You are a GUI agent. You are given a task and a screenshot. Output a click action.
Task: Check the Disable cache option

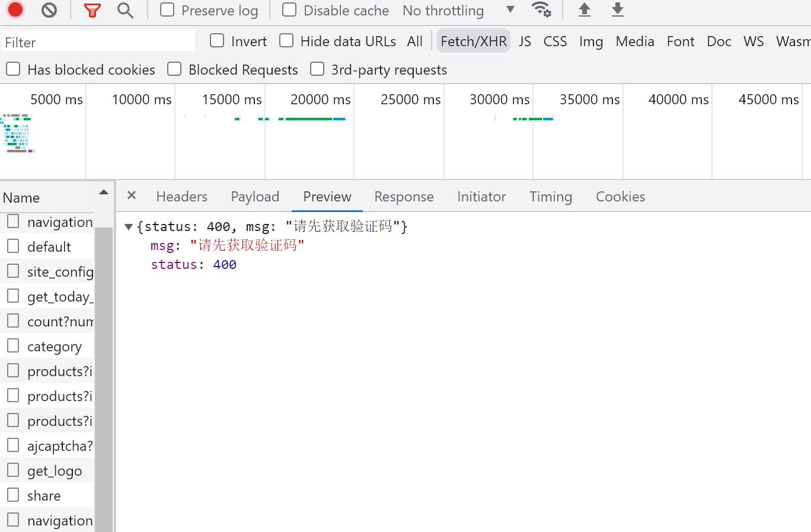point(289,10)
